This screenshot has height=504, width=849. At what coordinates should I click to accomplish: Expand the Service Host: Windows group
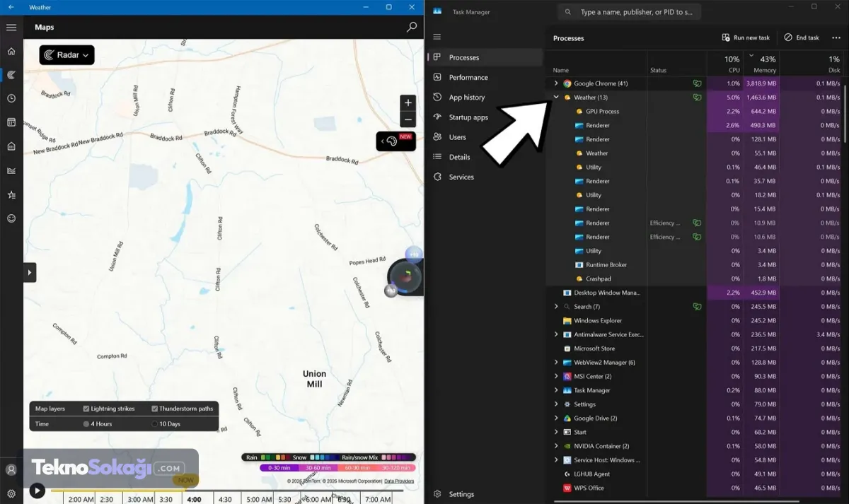556,460
